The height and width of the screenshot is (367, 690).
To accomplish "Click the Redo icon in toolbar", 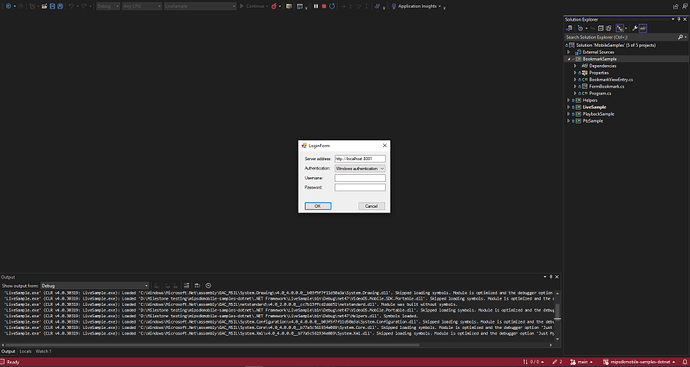I will tap(84, 6).
